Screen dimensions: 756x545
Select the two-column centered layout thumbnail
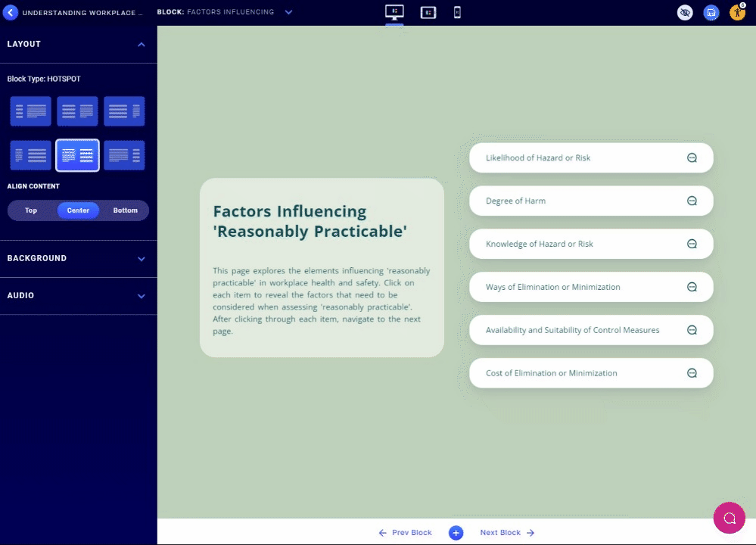77,155
